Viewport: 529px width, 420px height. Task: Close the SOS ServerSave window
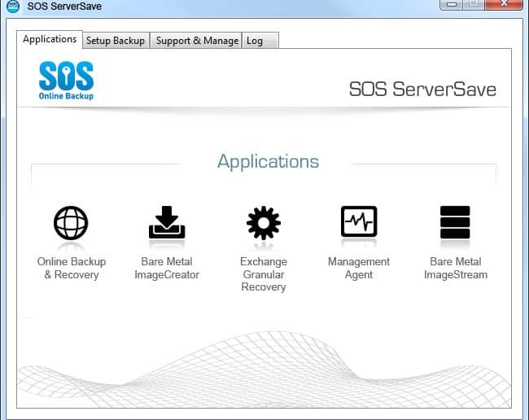(504, 4)
